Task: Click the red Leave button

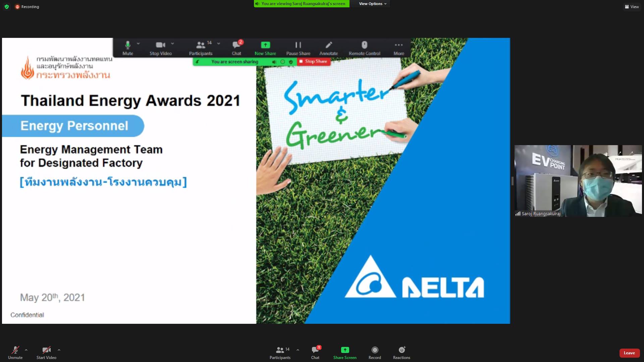Action: tap(629, 353)
